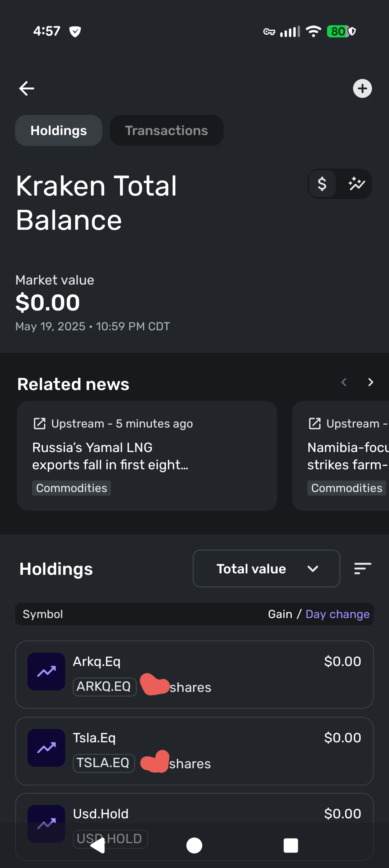Image resolution: width=389 pixels, height=868 pixels.
Task: Tap the back arrow icon
Action: [27, 88]
